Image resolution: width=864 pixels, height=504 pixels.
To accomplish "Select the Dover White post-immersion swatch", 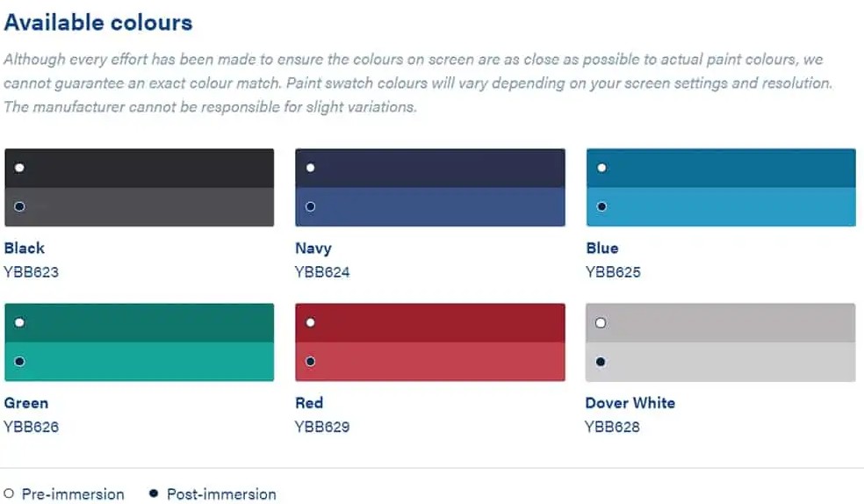I will tap(721, 362).
